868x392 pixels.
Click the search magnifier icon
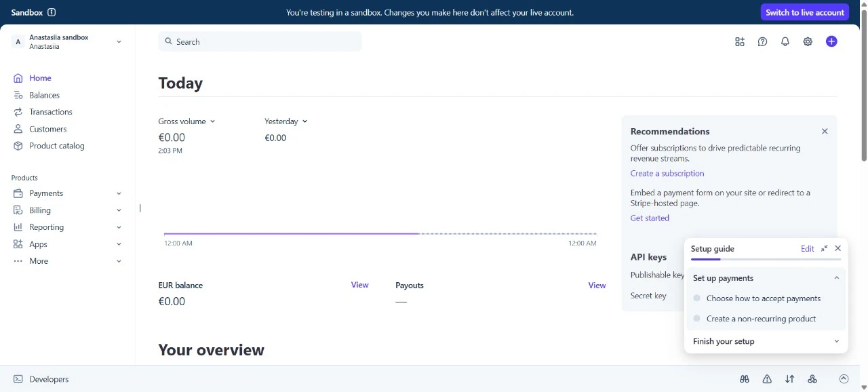click(x=169, y=41)
